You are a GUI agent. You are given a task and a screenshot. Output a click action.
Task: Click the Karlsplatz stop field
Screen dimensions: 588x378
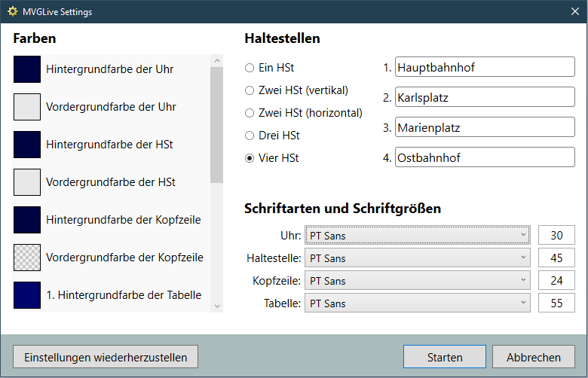485,97
